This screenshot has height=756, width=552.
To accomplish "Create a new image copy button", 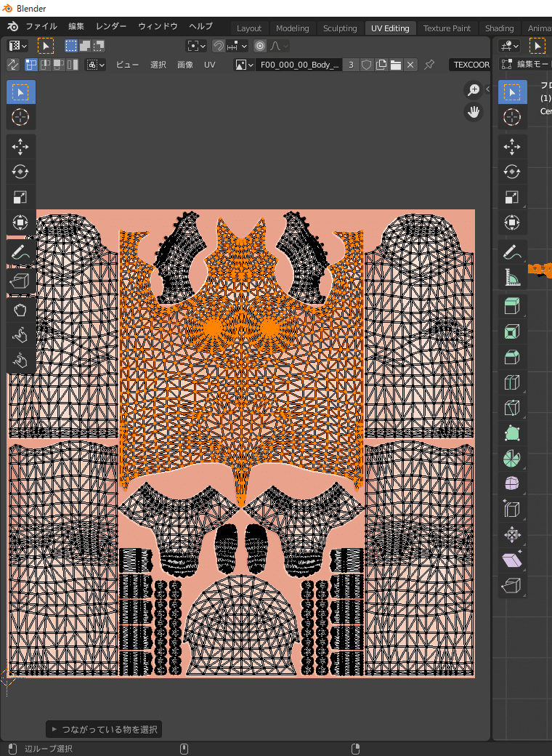I will click(x=381, y=65).
